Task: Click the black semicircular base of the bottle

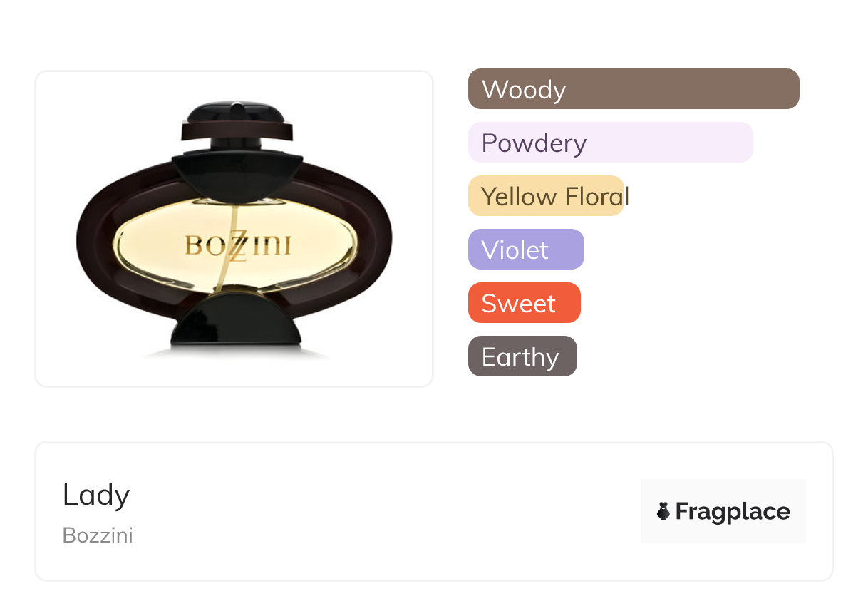Action: pos(234,319)
